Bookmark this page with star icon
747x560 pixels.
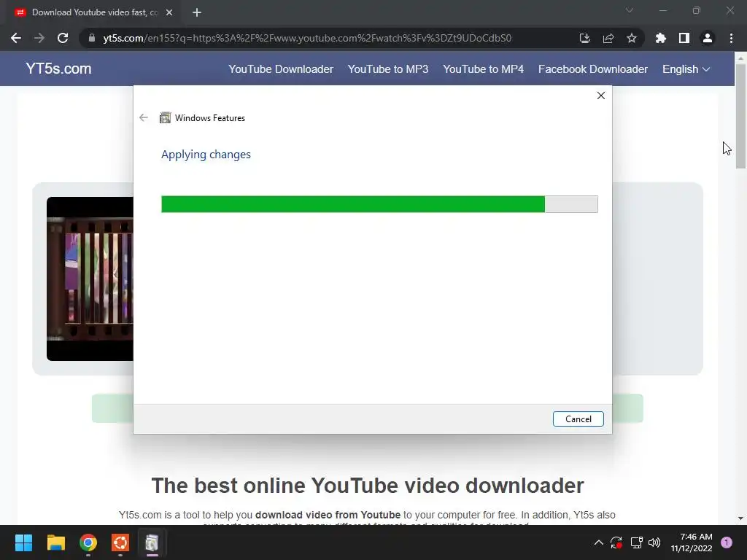[632, 38]
